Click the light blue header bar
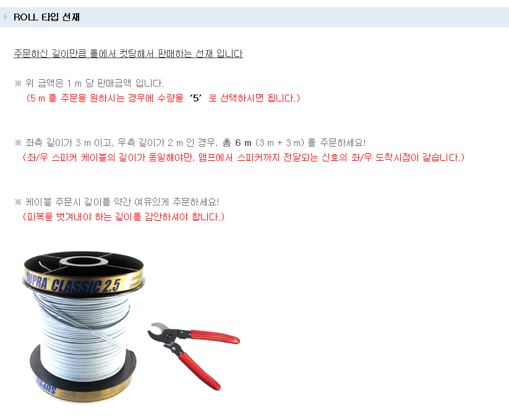This screenshot has width=509, height=420. tap(255, 17)
